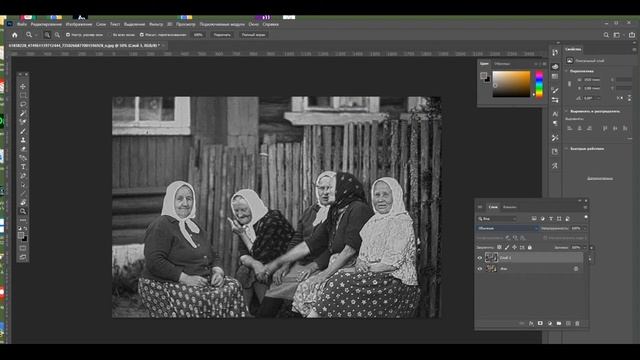
Task: Click the Fill Screen button
Action: pyautogui.click(x=253, y=35)
